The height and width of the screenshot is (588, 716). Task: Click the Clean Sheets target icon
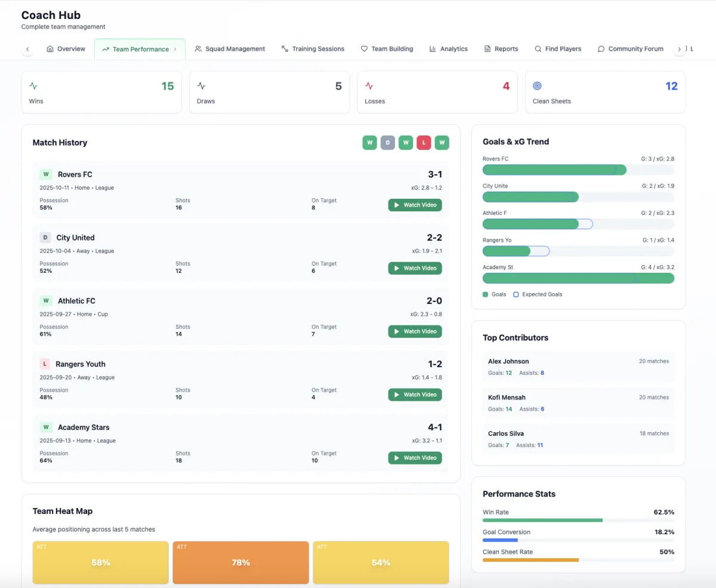[537, 86]
